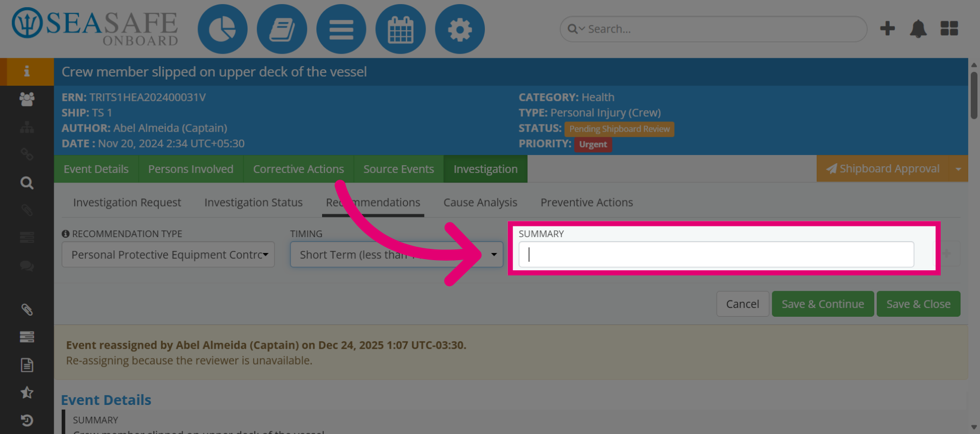Open the pie chart dashboard icon
This screenshot has height=434, width=980.
tap(223, 29)
